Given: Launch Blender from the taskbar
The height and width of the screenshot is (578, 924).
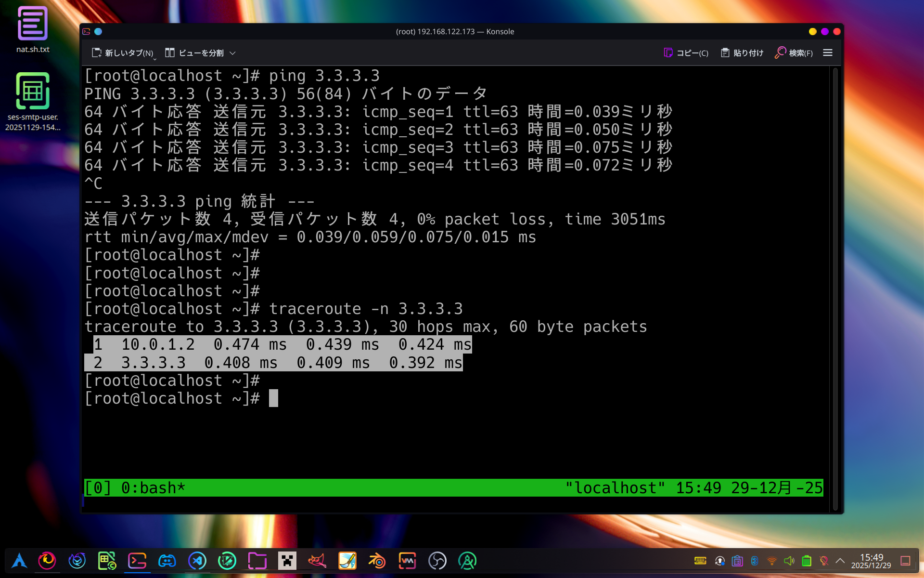Looking at the screenshot, I should 377,561.
